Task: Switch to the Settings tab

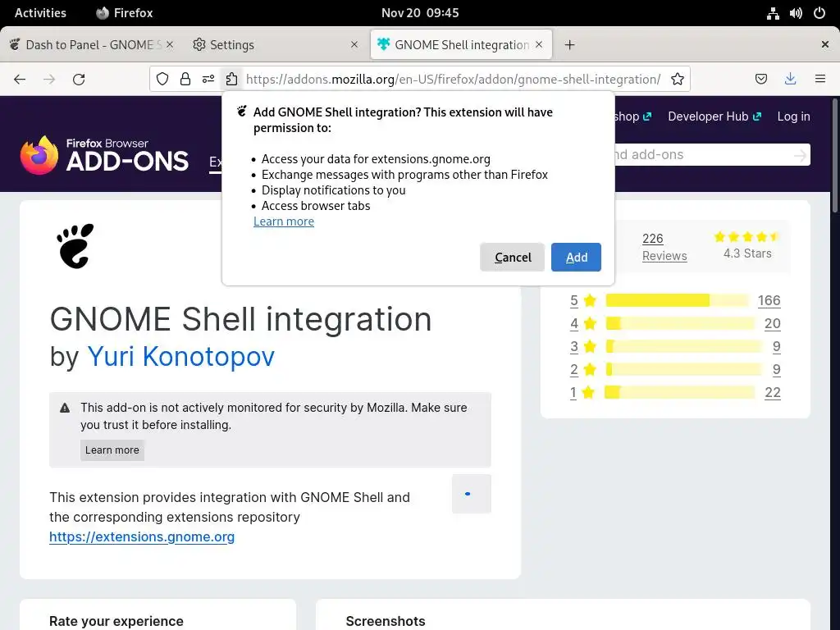Action: pyautogui.click(x=274, y=45)
